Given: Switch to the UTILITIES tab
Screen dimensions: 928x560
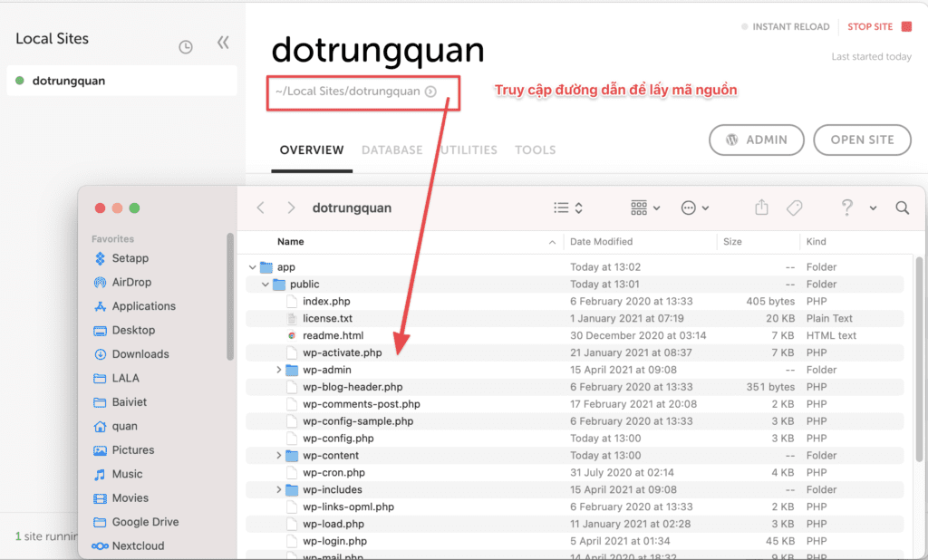Looking at the screenshot, I should coord(469,150).
